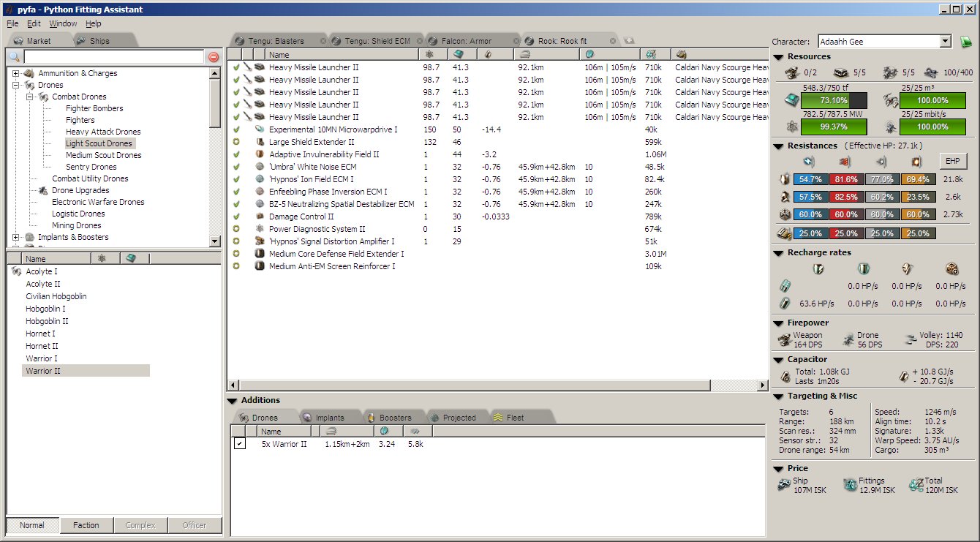Click the Damage Control II module icon

click(260, 217)
